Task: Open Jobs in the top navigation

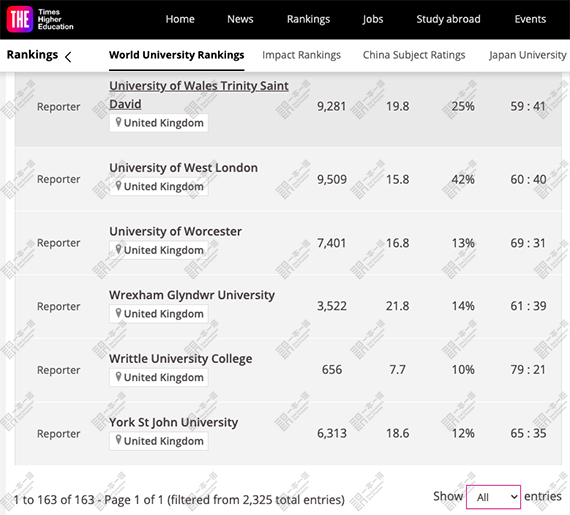Action: point(373,19)
